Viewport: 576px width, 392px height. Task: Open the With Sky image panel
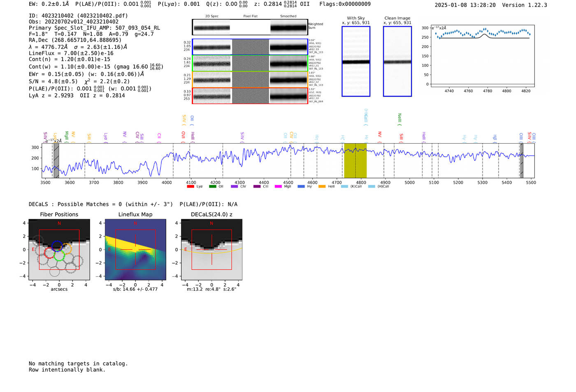(x=356, y=61)
